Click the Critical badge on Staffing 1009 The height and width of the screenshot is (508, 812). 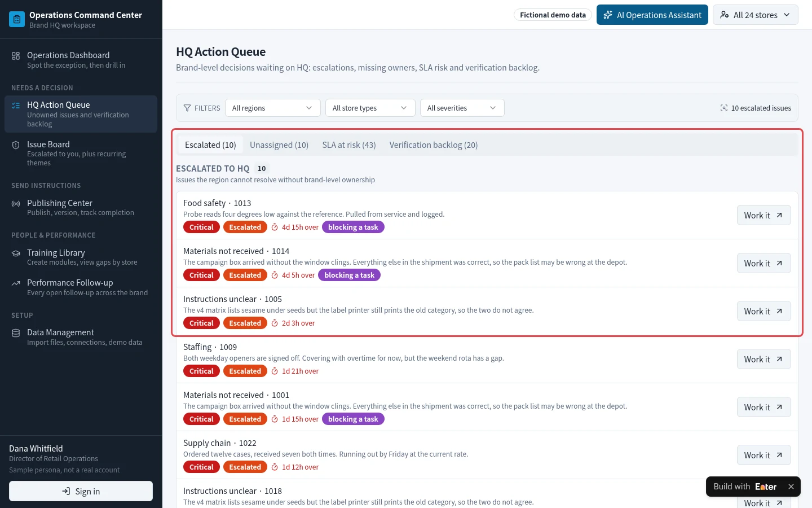[x=201, y=371]
